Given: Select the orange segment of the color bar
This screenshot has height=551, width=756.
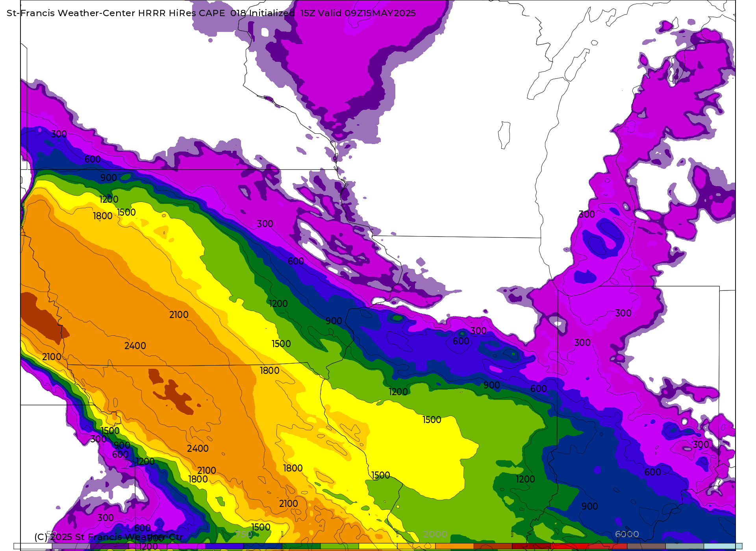Looking at the screenshot, I should pos(454,546).
